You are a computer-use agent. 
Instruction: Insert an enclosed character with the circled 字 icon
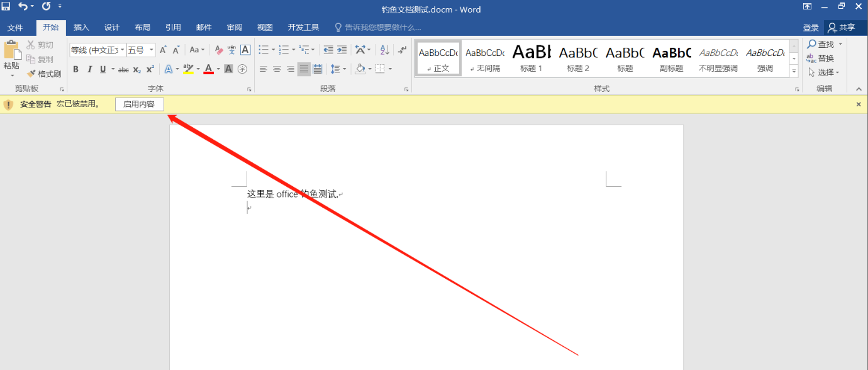coord(242,69)
